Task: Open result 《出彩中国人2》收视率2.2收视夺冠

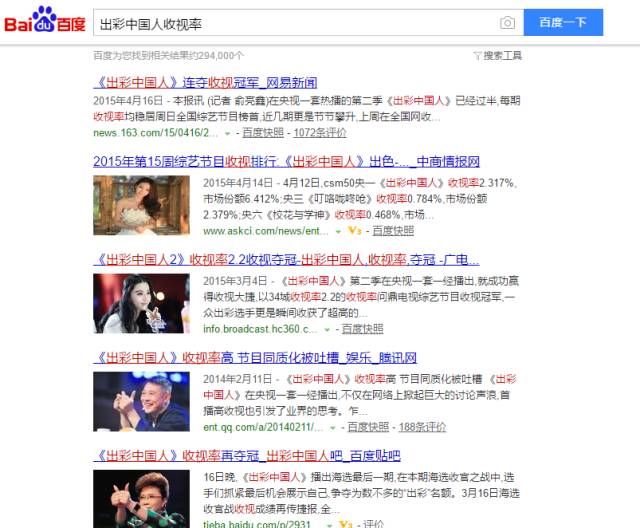Action: point(286,260)
